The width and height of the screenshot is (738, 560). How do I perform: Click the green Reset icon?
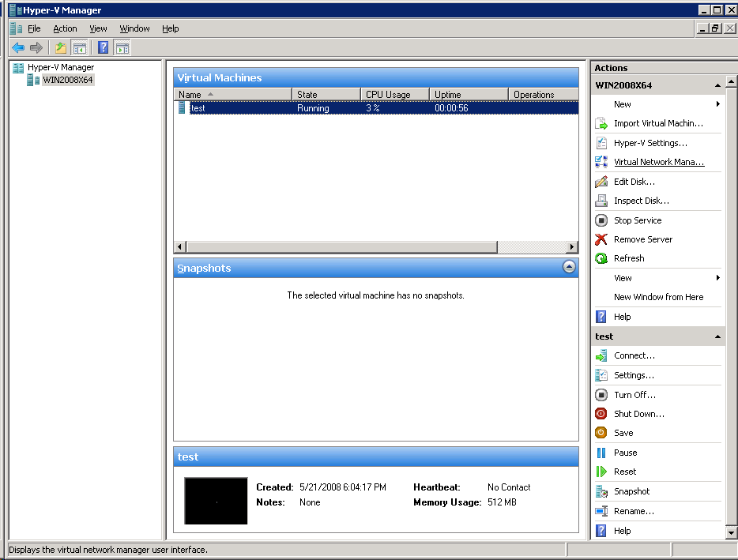coord(601,472)
